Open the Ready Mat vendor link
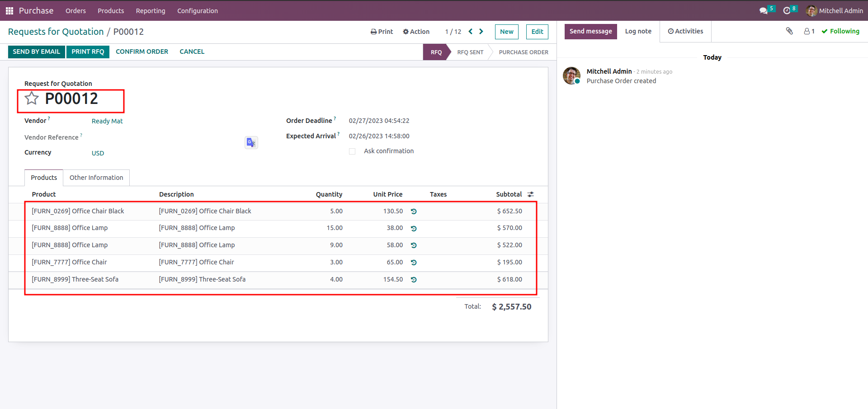This screenshot has width=868, height=409. coord(107,121)
